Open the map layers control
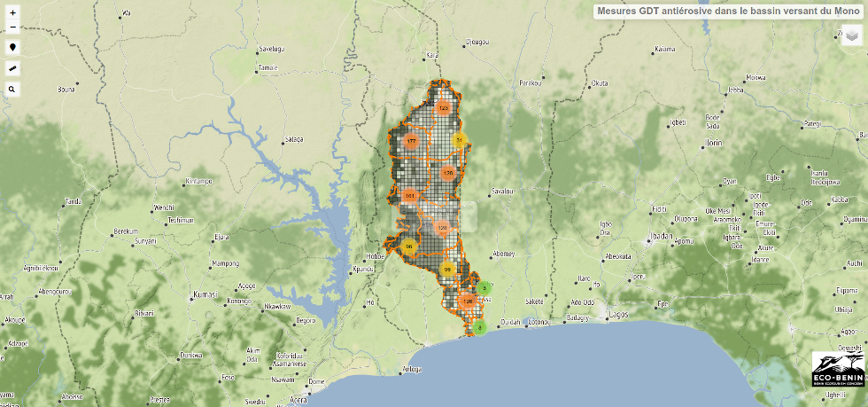The height and width of the screenshot is (407, 868). pyautogui.click(x=851, y=35)
